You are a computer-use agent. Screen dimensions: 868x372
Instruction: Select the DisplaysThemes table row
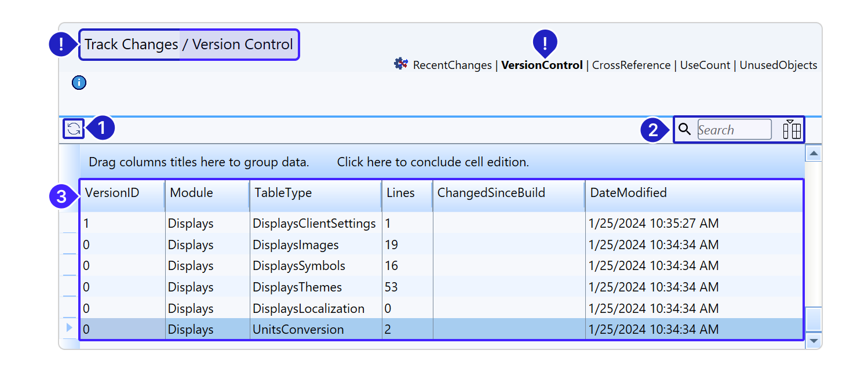coord(297,287)
